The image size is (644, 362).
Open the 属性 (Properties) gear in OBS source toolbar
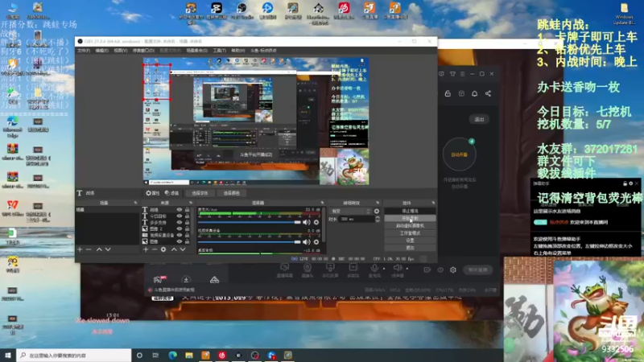[x=153, y=193]
